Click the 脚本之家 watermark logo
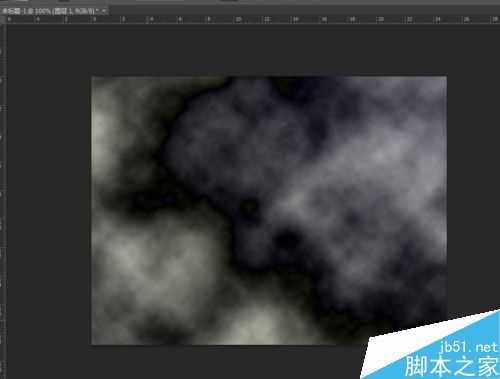500x379 pixels. point(452,366)
